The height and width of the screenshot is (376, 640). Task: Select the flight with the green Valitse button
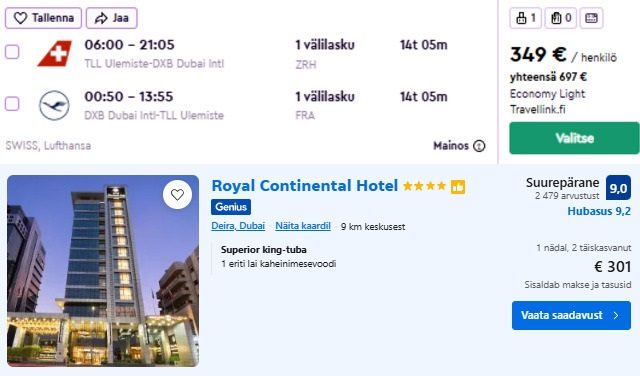click(x=574, y=138)
